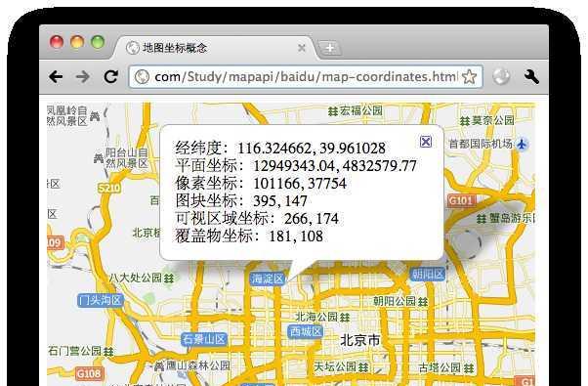This screenshot has width=588, height=386.
Task: Click the 平面坐标 coordinate line
Action: (296, 165)
